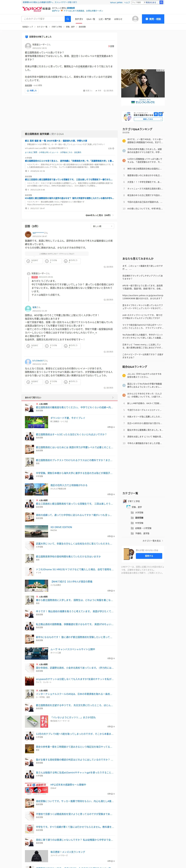The width and height of the screenshot is (186, 868).
Task: Click 子育てと学校 category thumbnail icon
Action: [125, 501]
